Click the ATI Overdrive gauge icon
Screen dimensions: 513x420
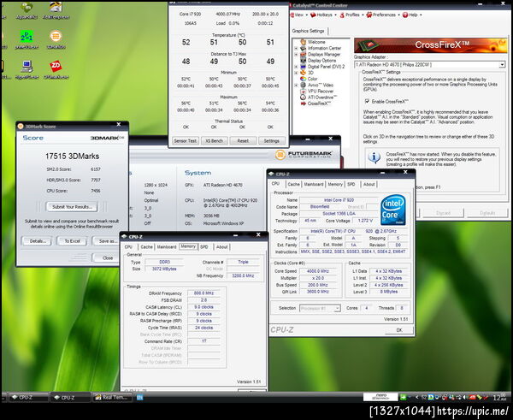pyautogui.click(x=304, y=98)
